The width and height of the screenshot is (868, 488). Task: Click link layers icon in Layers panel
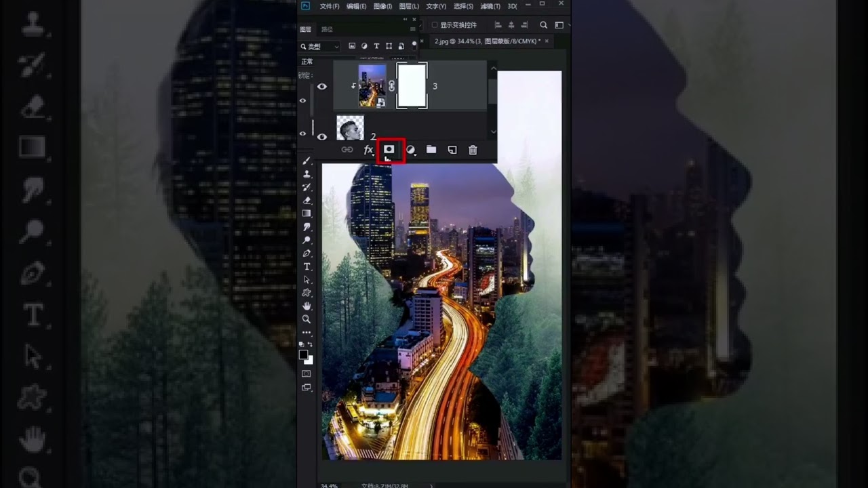pyautogui.click(x=347, y=150)
